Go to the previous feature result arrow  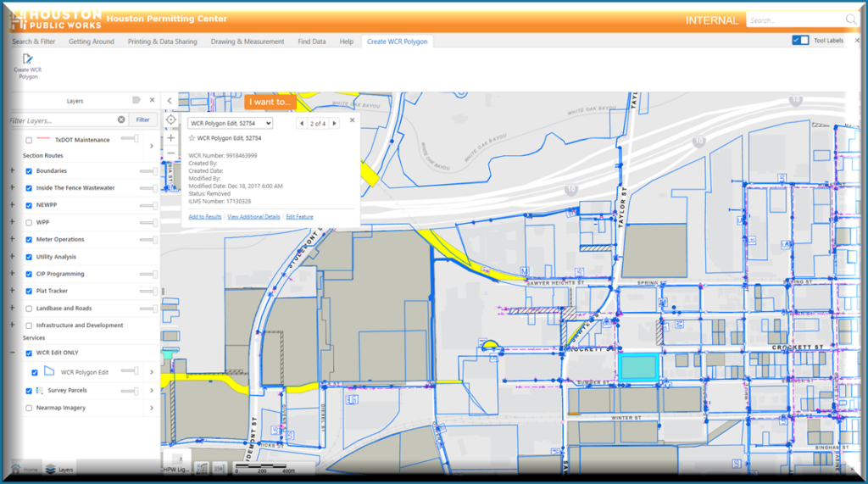point(302,124)
